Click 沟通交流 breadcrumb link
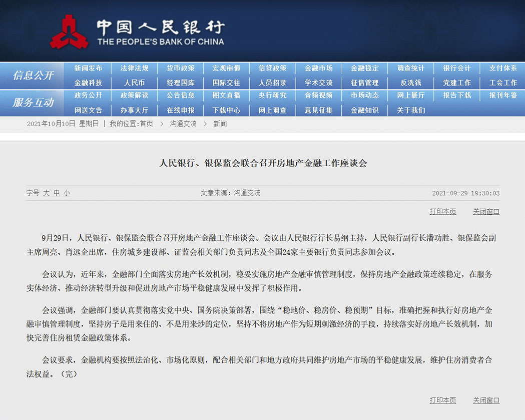 click(x=183, y=124)
